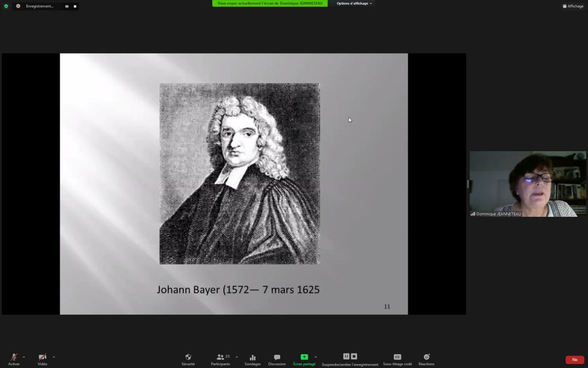Select Dominique JEANNETEAU video thumbnail
The height and width of the screenshot is (368, 588).
pyautogui.click(x=528, y=184)
